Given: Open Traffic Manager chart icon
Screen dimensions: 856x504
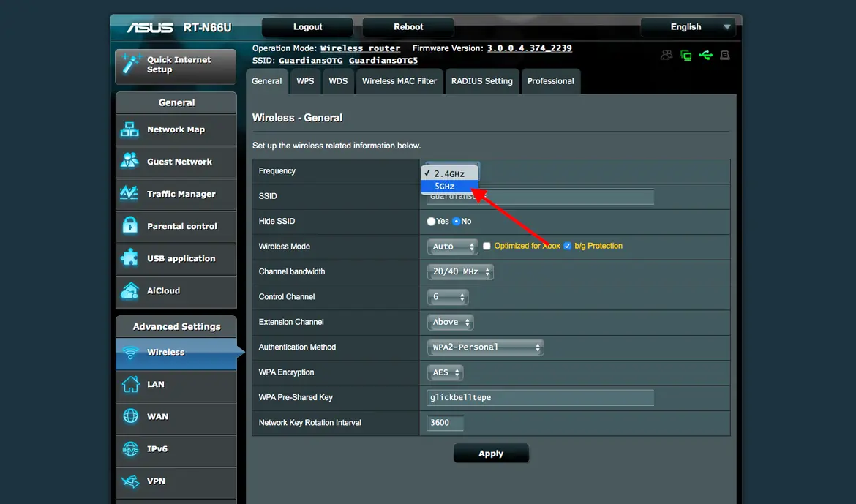Looking at the screenshot, I should [129, 193].
